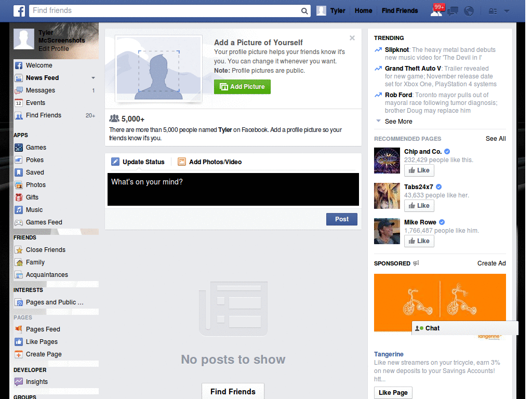The image size is (532, 399).
Task: Open the privacy shortcuts lock icon
Action: [493, 11]
